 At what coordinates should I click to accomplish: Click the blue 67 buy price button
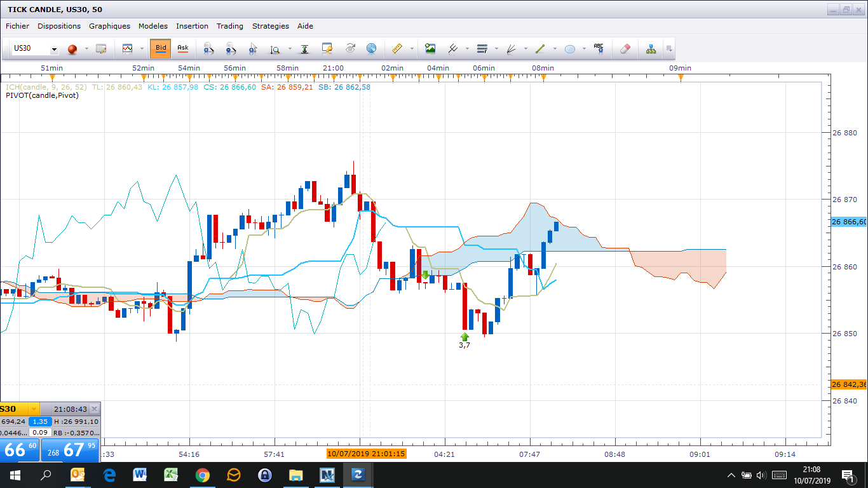pyautogui.click(x=71, y=450)
